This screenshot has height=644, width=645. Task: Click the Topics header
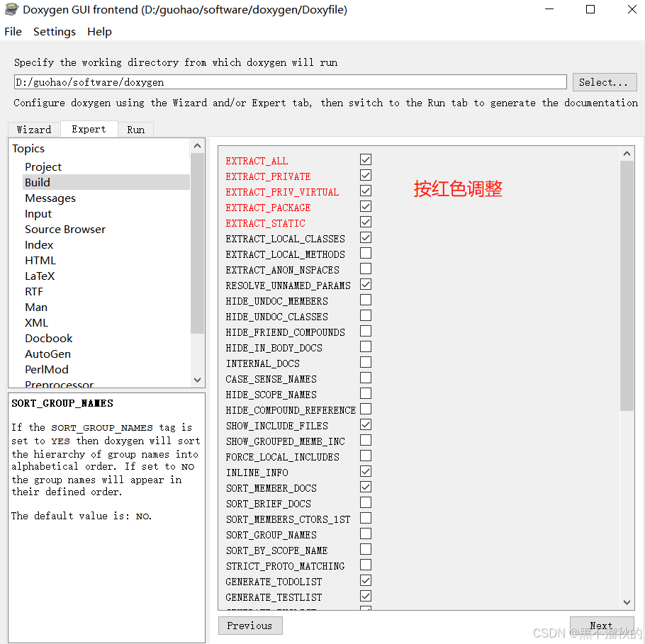tap(28, 149)
